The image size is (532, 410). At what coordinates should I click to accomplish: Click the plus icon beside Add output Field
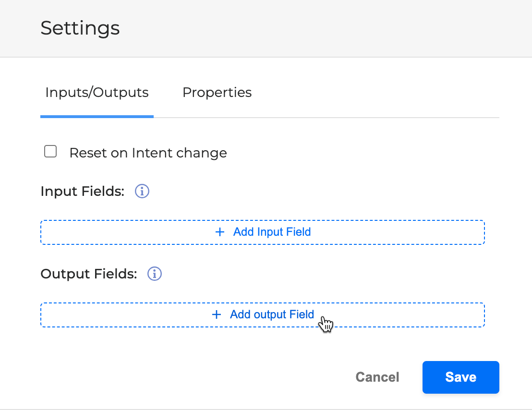pyautogui.click(x=217, y=315)
